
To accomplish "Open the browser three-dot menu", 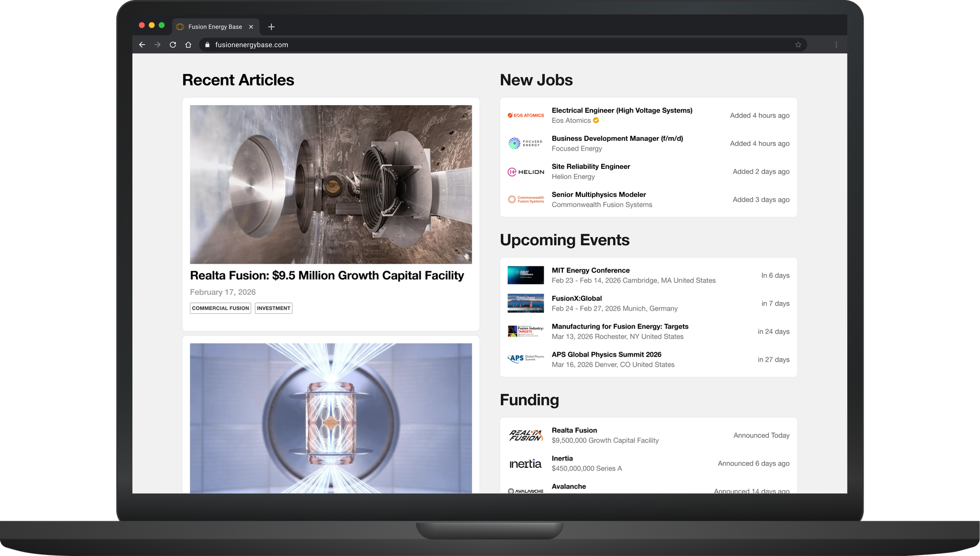I will [836, 45].
